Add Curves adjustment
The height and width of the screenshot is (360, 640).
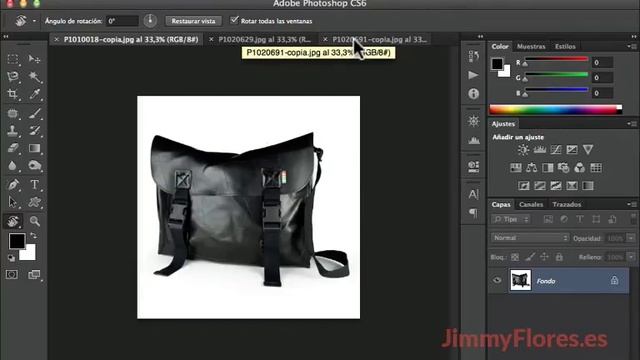556,149
